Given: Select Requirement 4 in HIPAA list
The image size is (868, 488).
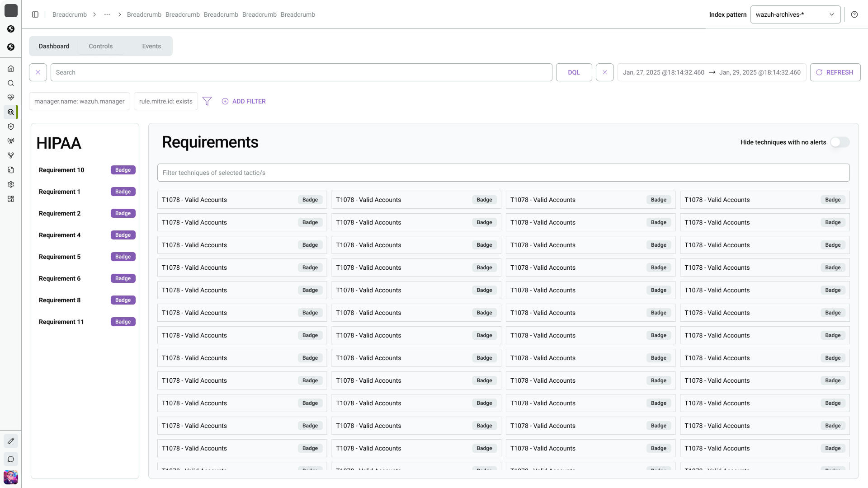Looking at the screenshot, I should tap(60, 235).
